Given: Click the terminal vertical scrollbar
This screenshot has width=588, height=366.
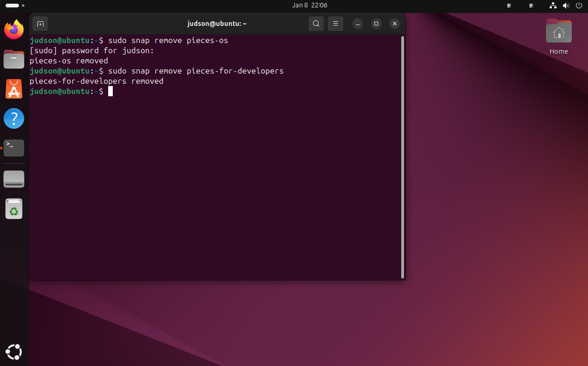Looking at the screenshot, I should click(x=403, y=157).
